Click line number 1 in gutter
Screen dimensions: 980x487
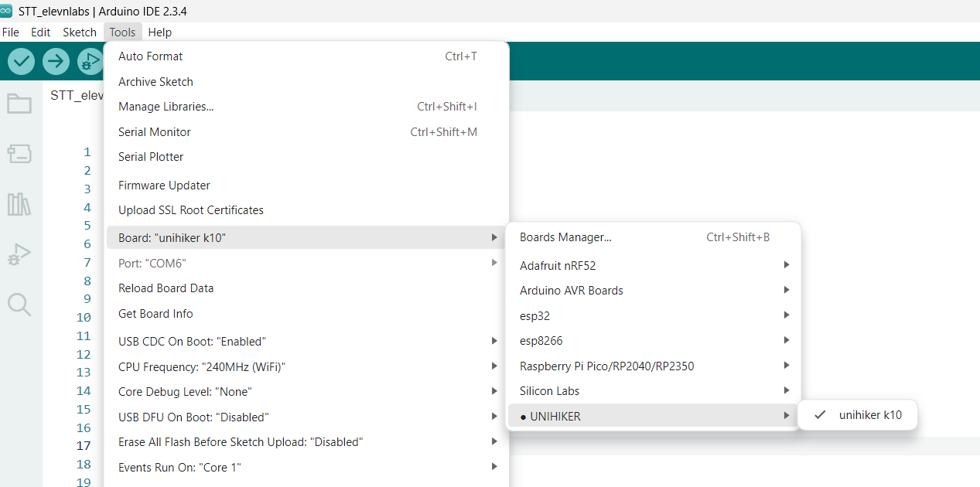[x=87, y=152]
